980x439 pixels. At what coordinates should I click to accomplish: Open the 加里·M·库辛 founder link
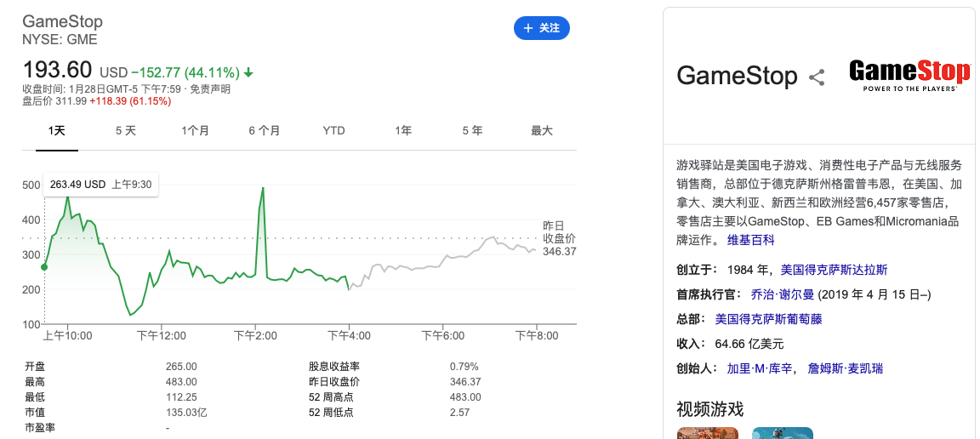pyautogui.click(x=761, y=368)
